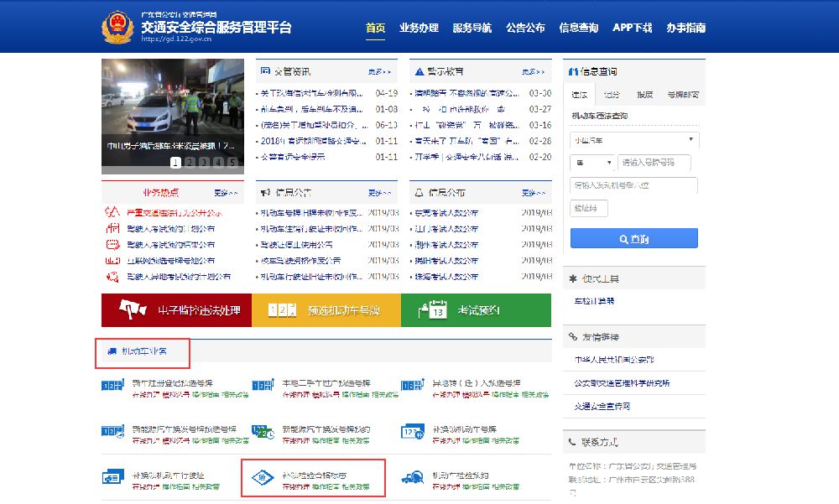The width and height of the screenshot is (839, 504).
Task: Open the 车检计算器 tool link
Action: (x=595, y=301)
